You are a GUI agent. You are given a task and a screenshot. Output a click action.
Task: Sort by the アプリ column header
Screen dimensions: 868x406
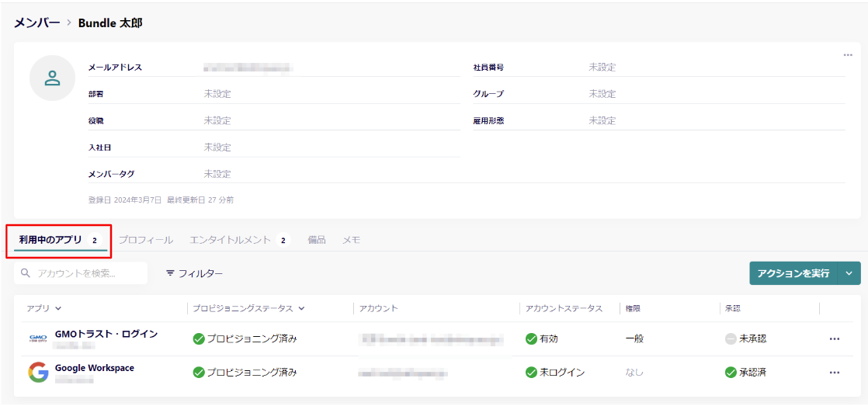pyautogui.click(x=43, y=308)
